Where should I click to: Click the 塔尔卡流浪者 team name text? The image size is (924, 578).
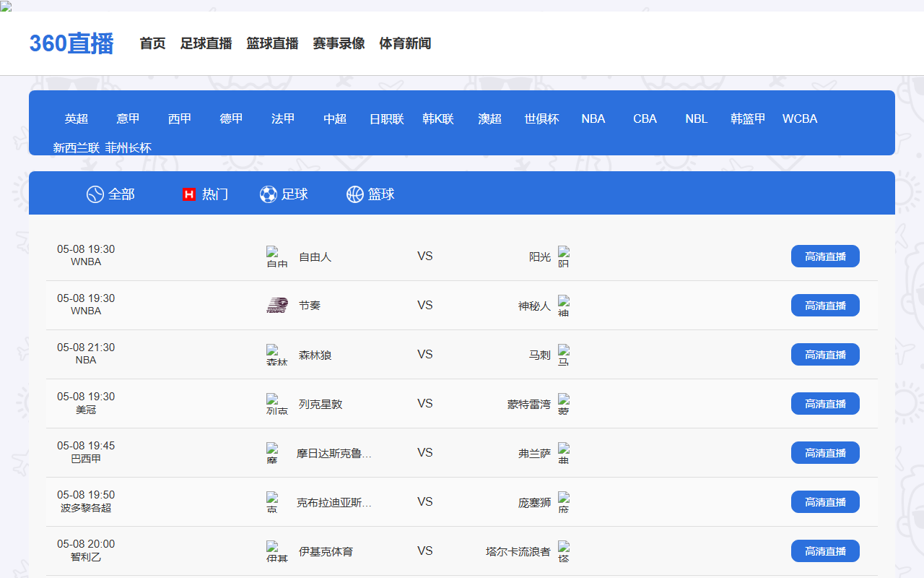coord(518,552)
